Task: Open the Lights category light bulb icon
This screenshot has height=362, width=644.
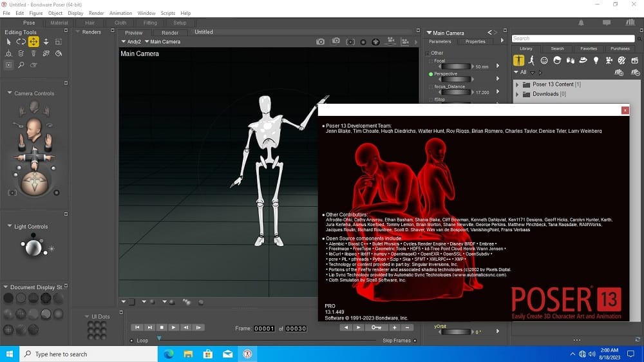Action: pos(596,60)
